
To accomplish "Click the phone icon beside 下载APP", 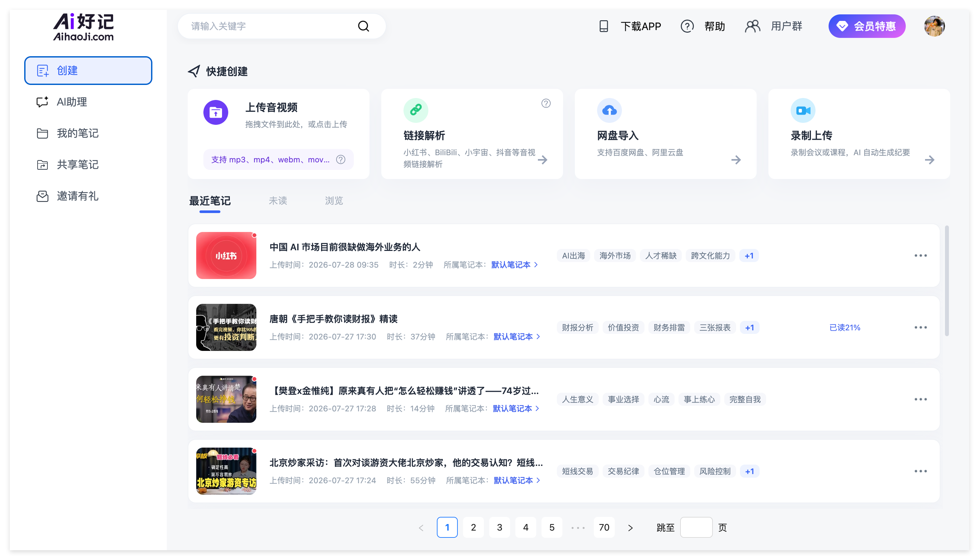I will (x=603, y=26).
